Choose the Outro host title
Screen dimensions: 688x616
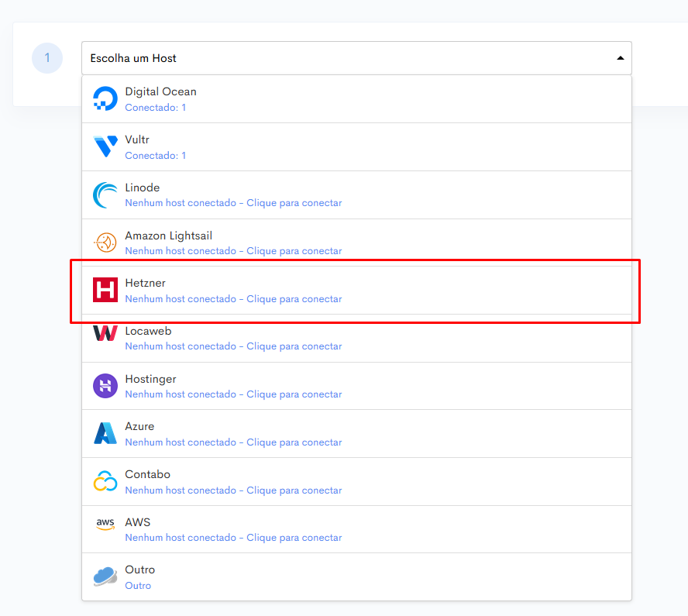point(140,570)
